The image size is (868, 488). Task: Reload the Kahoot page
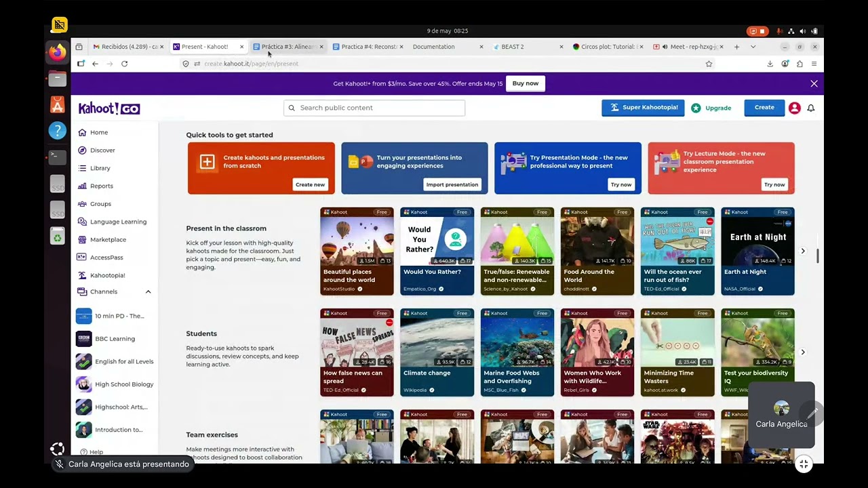[x=124, y=64]
